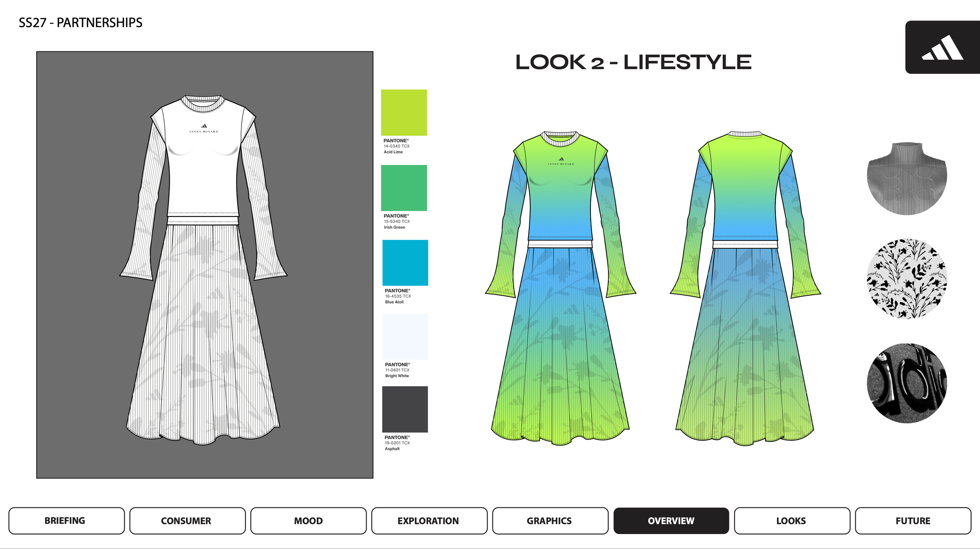Click the Adidas logo badge
This screenshot has width=980, height=549.
942,47
